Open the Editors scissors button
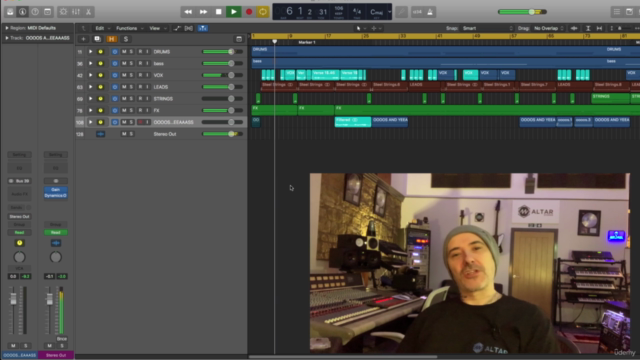 tap(89, 12)
